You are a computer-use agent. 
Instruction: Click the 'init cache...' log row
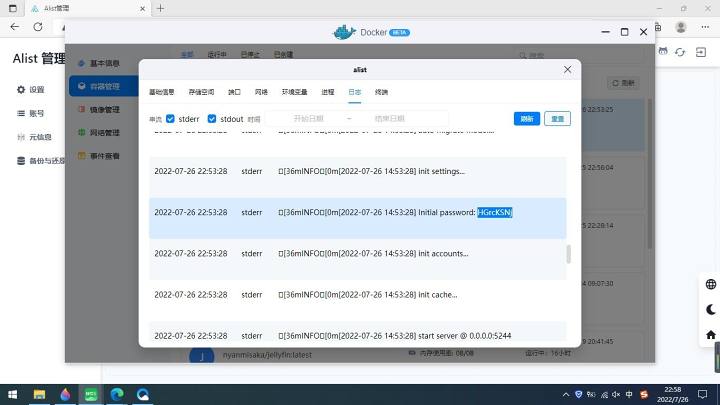tap(358, 301)
